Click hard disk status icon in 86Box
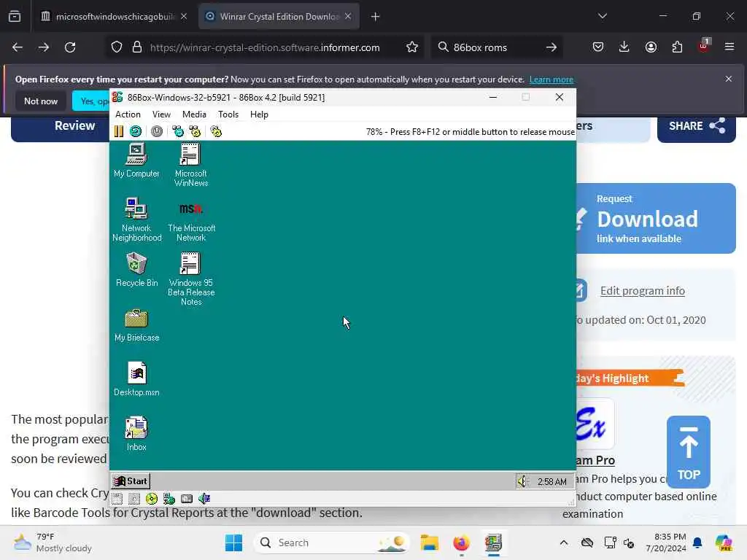 [x=187, y=499]
